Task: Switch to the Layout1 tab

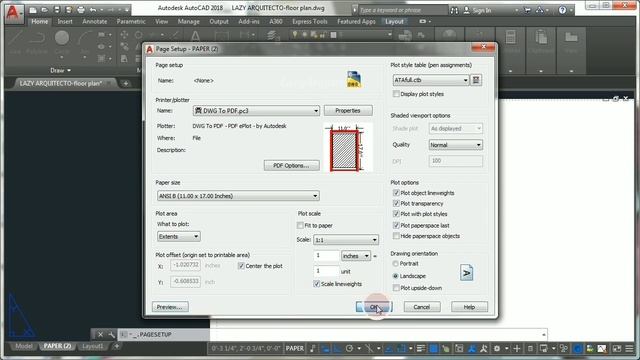Action: pyautogui.click(x=92, y=346)
